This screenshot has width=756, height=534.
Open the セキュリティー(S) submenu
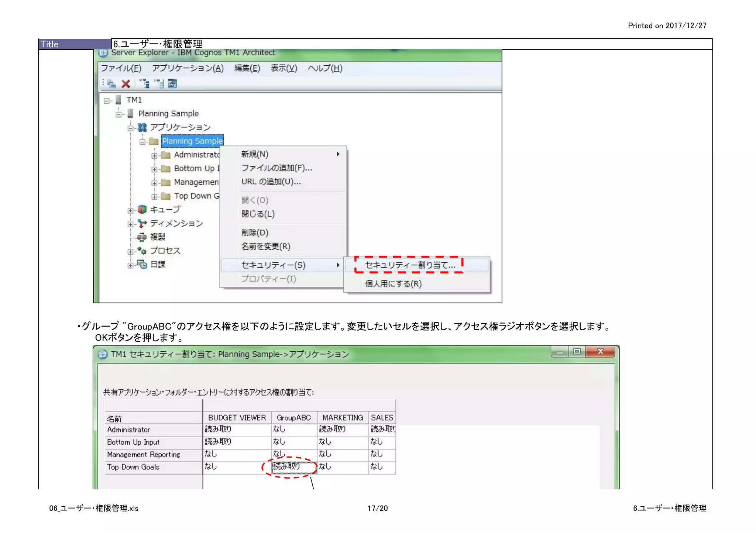click(283, 265)
